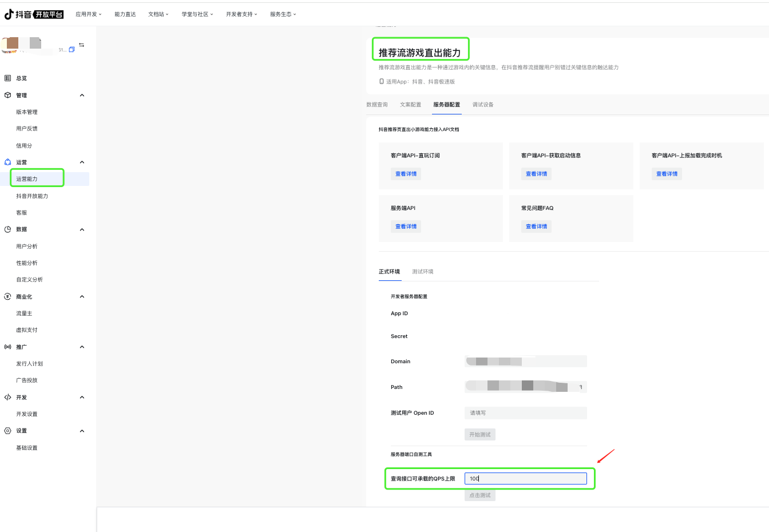769x532 pixels.
Task: Open 性能分析 in sidebar
Action: point(27,263)
